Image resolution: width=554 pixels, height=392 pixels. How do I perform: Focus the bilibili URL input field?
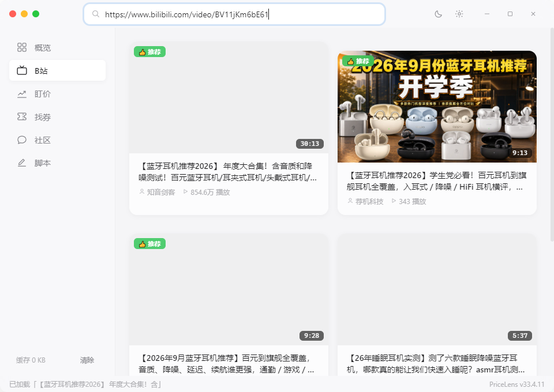(x=234, y=14)
